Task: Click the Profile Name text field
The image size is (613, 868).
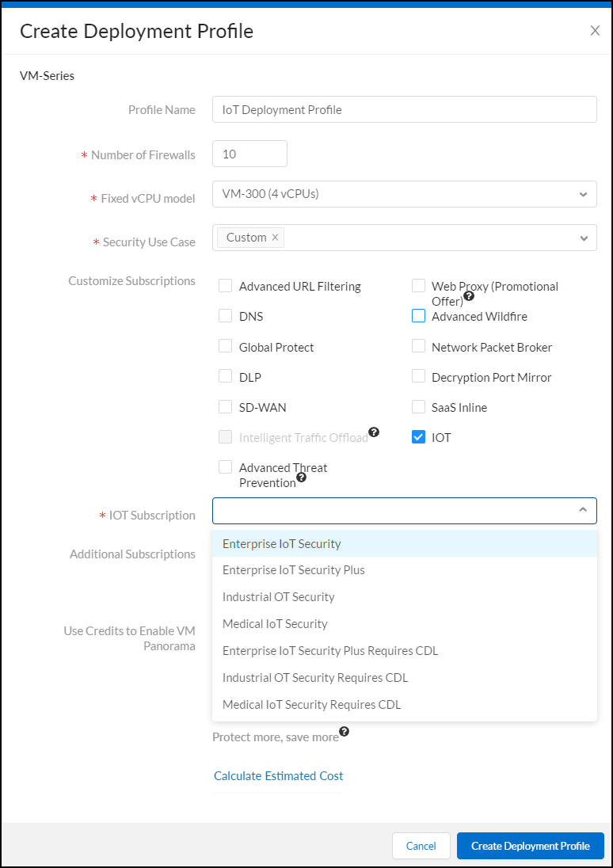Action: pyautogui.click(x=404, y=110)
